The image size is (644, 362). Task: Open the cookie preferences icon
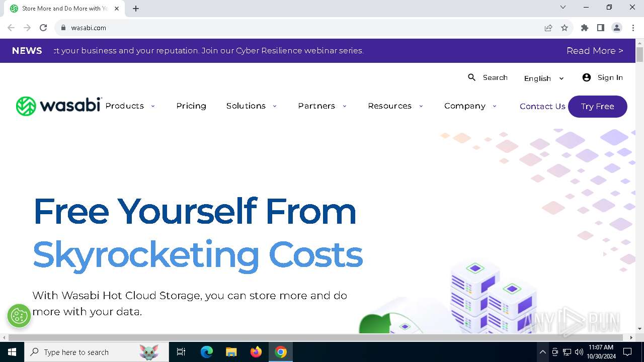click(x=19, y=316)
